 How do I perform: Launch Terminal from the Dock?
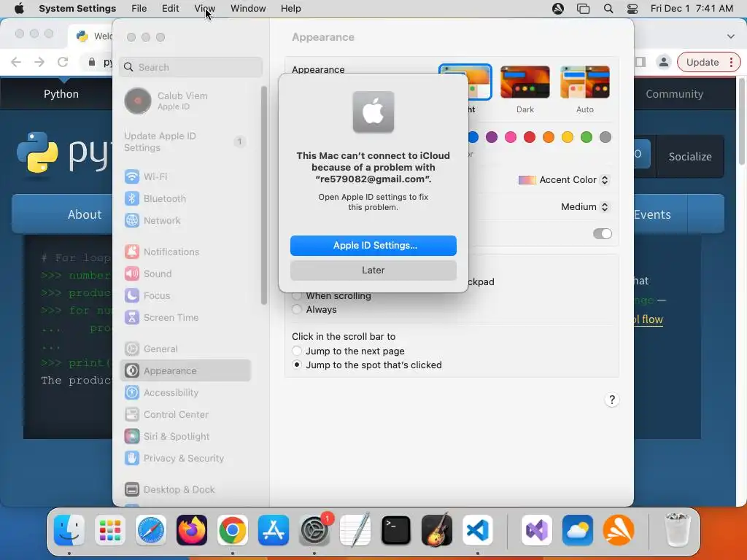396,530
